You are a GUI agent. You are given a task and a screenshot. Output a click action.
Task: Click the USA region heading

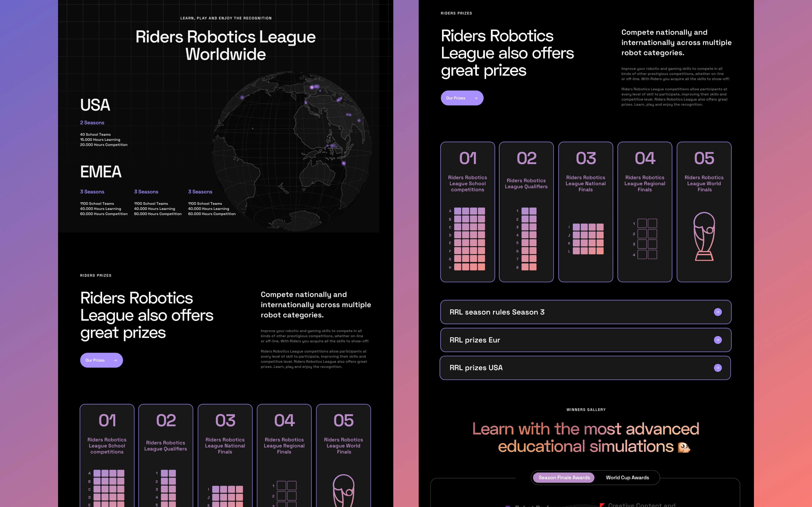point(95,105)
